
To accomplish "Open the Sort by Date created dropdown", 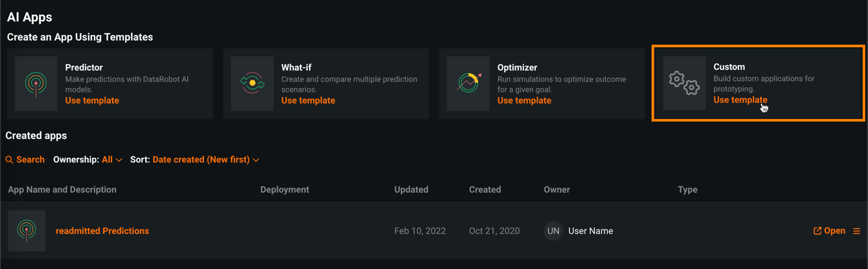I will pos(205,160).
